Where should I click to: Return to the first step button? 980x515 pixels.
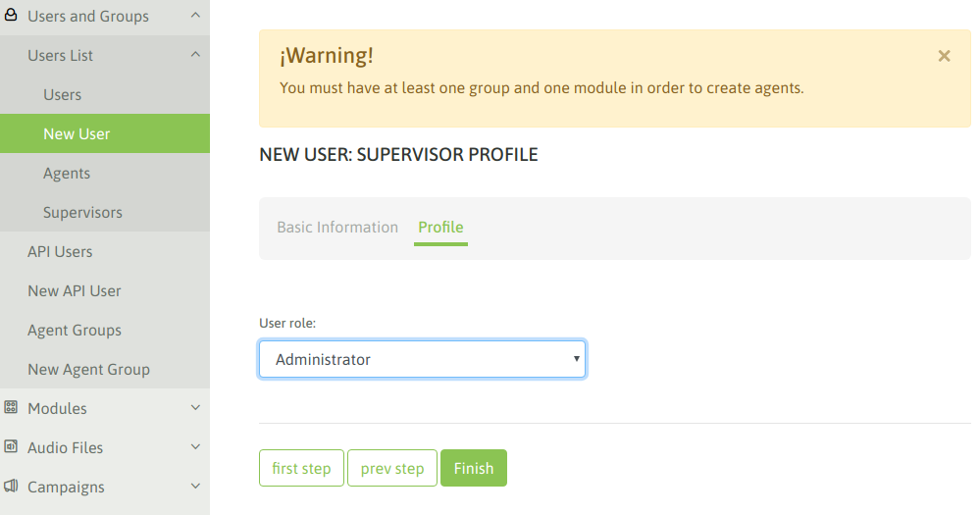click(301, 468)
